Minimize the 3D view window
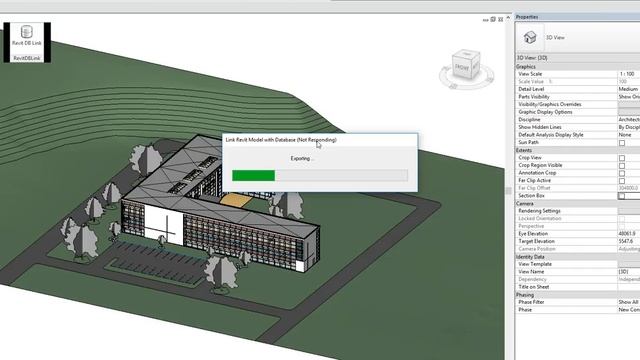The image size is (640, 360). pos(485,20)
